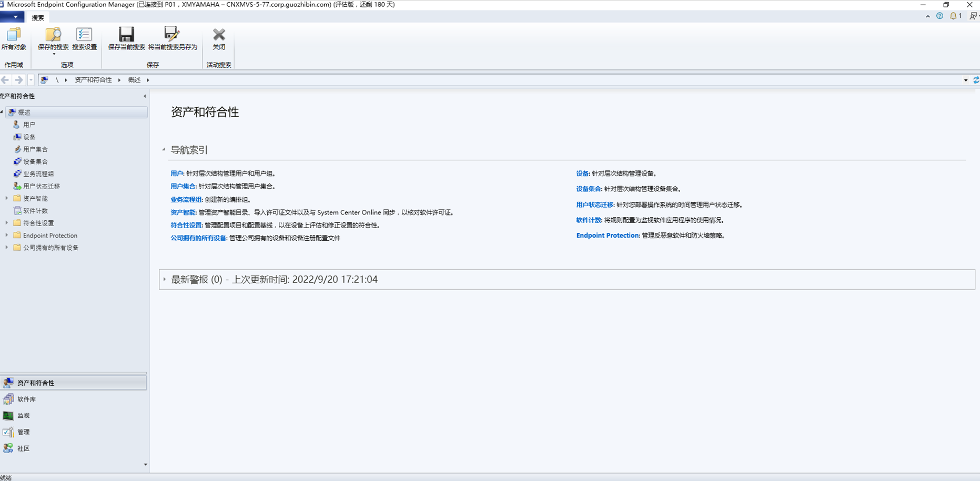Refresh the view with the address bar refresh icon
The width and height of the screenshot is (980, 481).
pyautogui.click(x=976, y=80)
